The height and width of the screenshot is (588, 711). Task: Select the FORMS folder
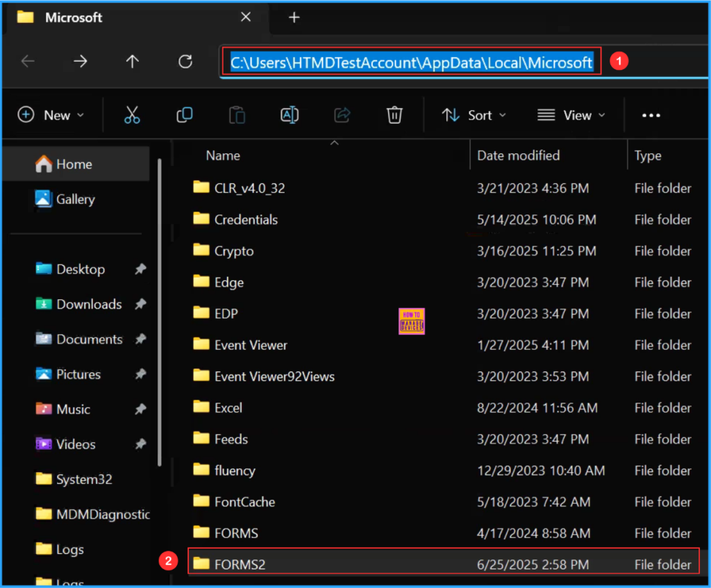[x=444, y=533]
